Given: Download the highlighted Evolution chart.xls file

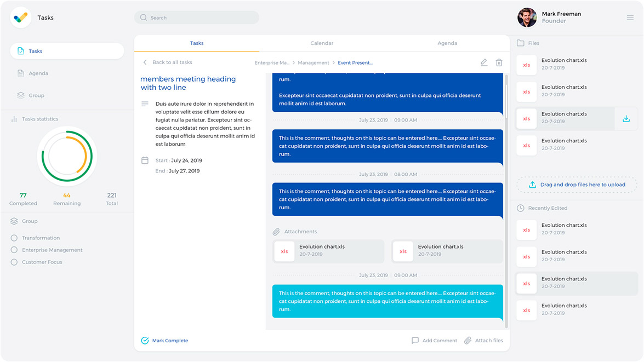Looking at the screenshot, I should [626, 118].
